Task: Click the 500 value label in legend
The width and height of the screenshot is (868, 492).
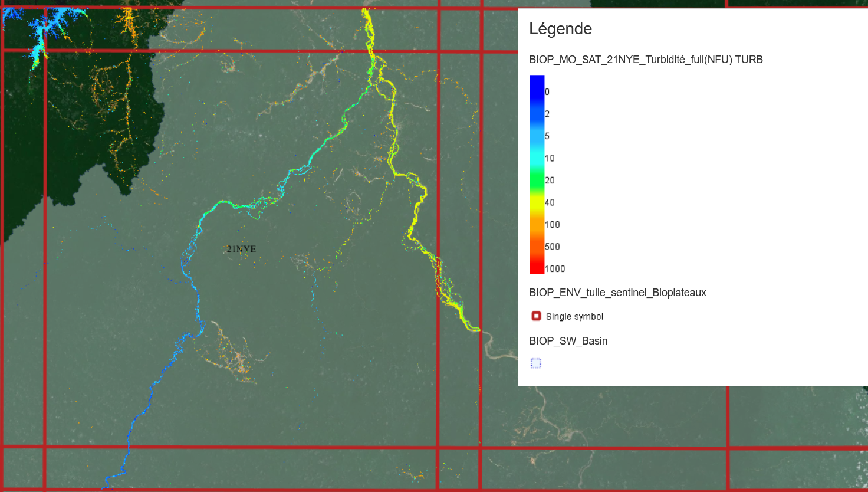Action: [x=553, y=247]
